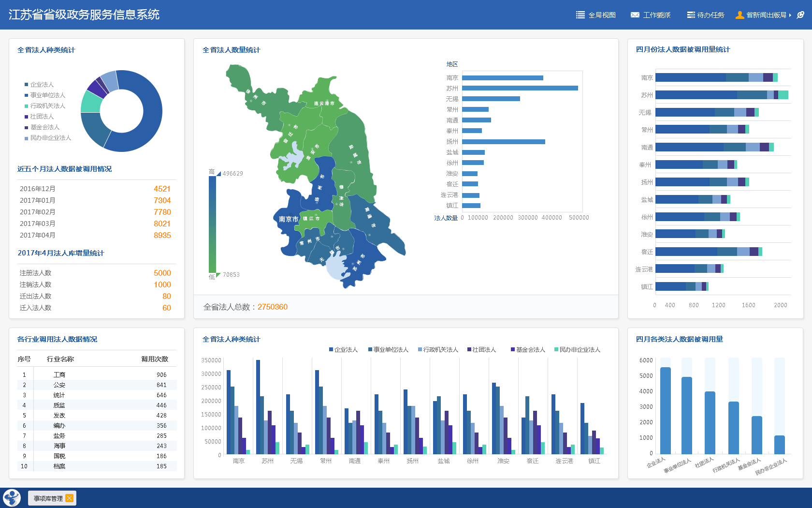The height and width of the screenshot is (508, 812).
Task: Click the 连云港市 region on the map
Action: (x=324, y=103)
